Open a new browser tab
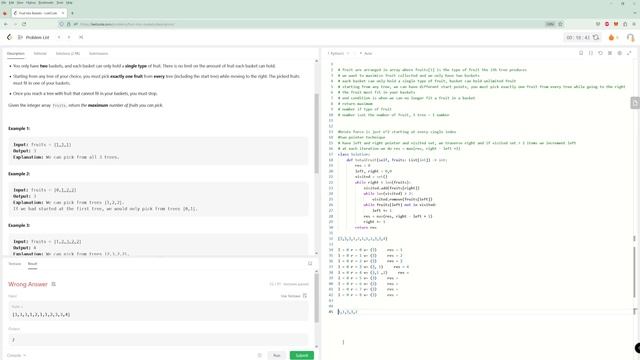Image resolution: width=640 pixels, height=360 pixels. 73,13
